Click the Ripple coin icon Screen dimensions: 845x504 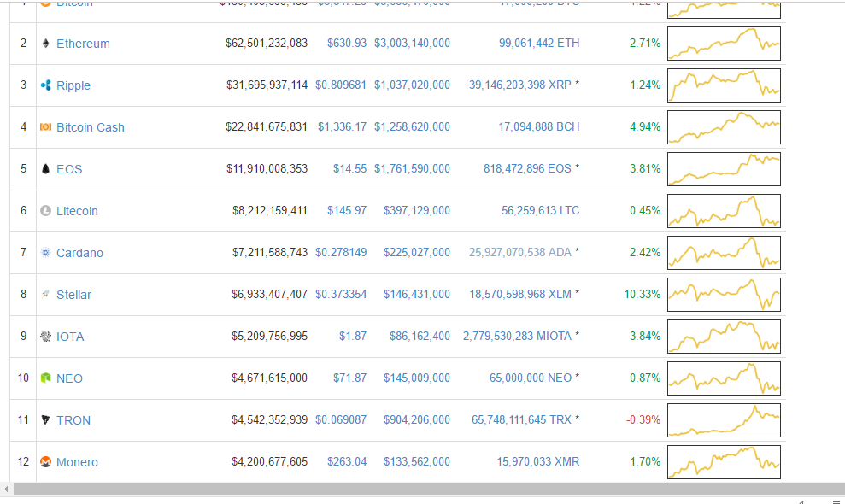(46, 85)
